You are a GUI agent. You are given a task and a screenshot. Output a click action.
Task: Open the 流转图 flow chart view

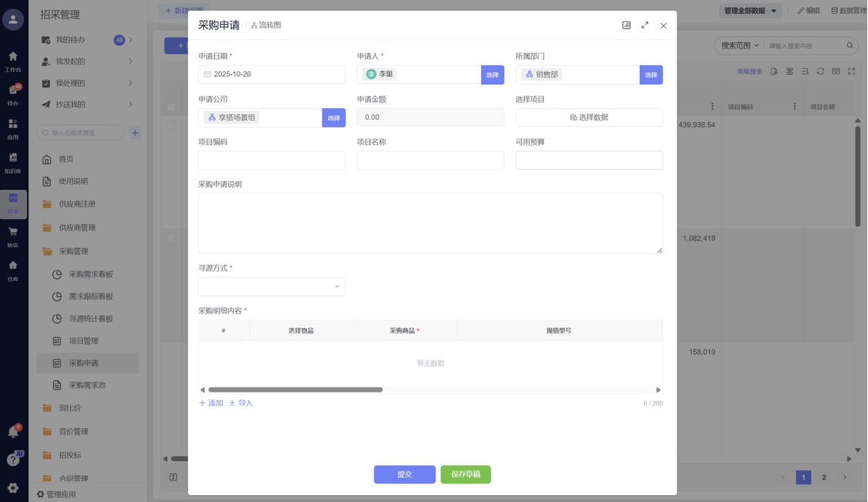point(266,26)
